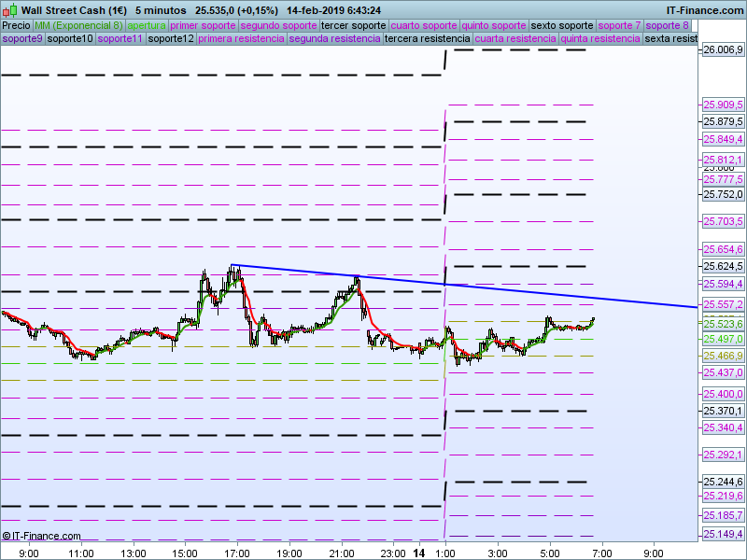This screenshot has height=560, width=747.
Task: Choose the tercer soporte legend label
Action: [x=354, y=25]
